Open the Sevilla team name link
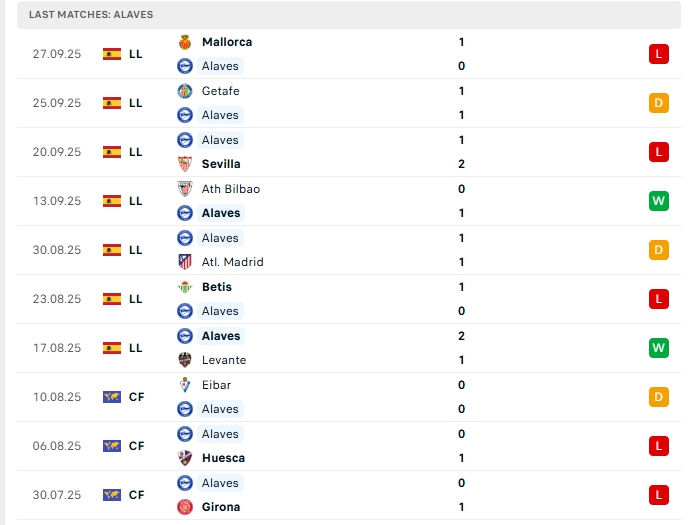The image size is (690, 525). click(x=221, y=164)
